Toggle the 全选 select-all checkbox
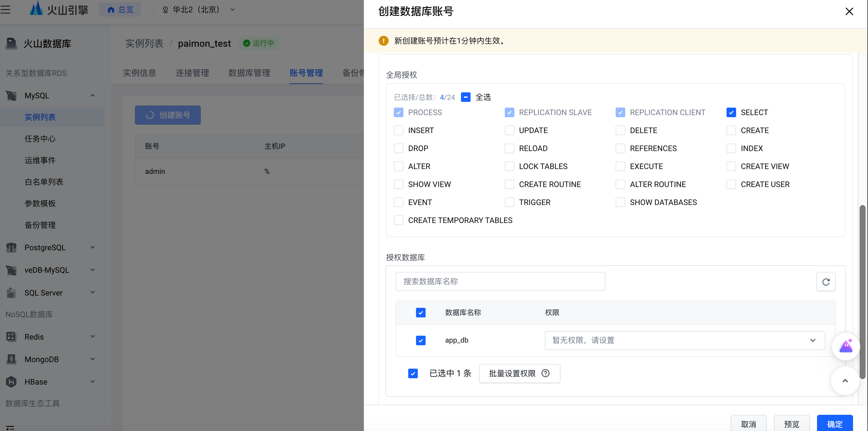868x431 pixels. coord(465,97)
